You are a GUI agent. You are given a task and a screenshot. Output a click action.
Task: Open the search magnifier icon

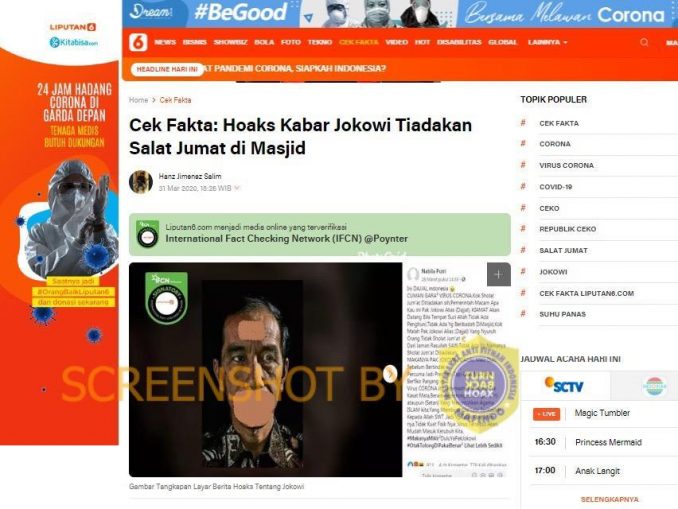tap(644, 42)
